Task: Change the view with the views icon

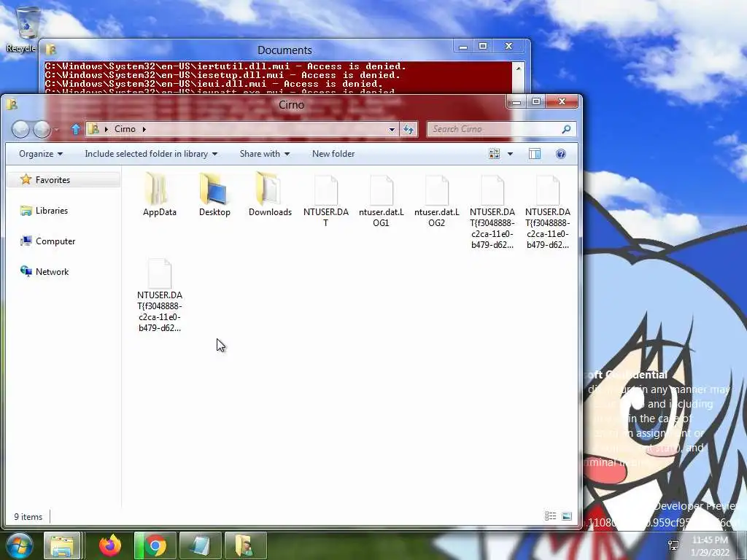Action: 495,154
